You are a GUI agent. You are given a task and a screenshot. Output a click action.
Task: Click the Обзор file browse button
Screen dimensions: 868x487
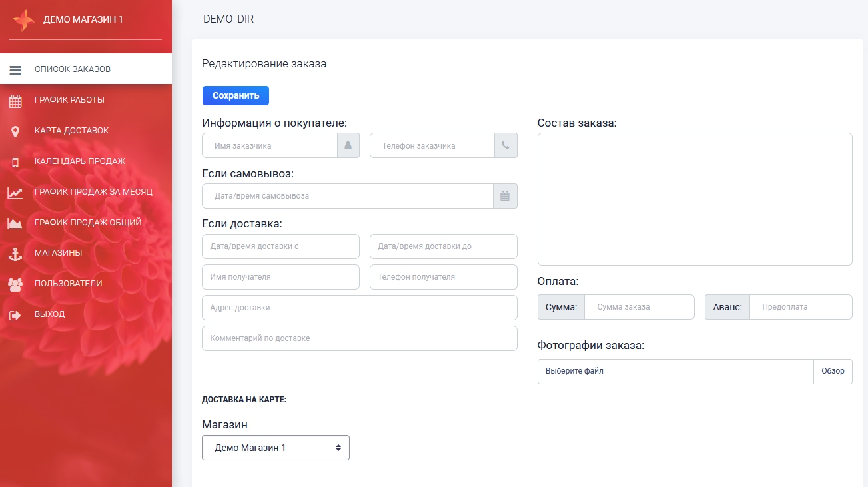pyautogui.click(x=833, y=372)
